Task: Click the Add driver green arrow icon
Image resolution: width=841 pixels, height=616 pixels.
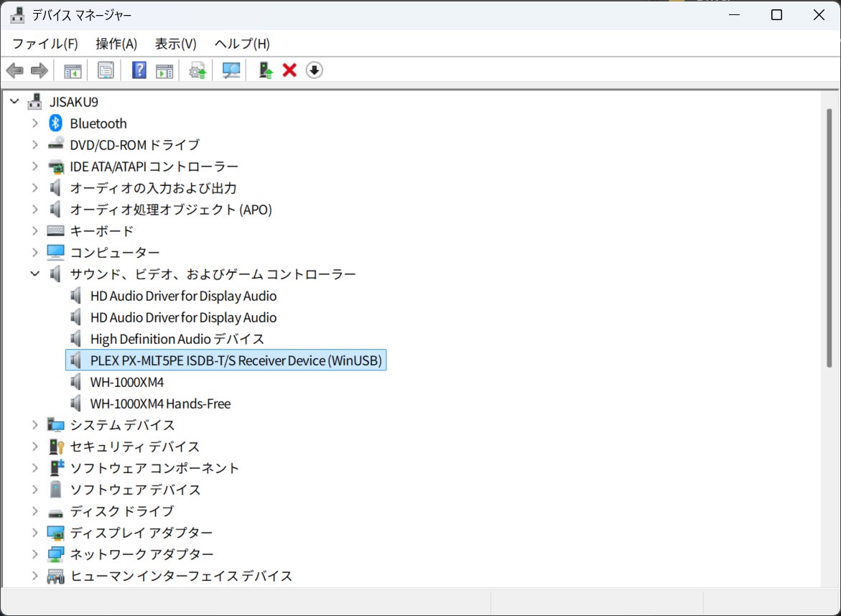Action: 265,70
